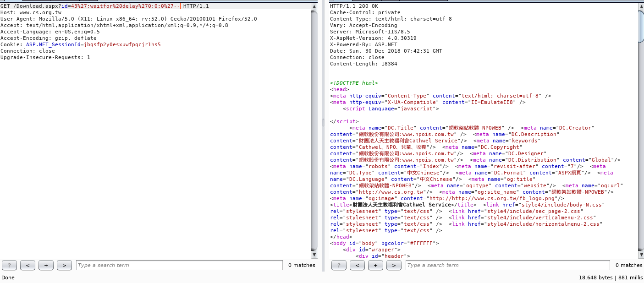Click the Host: www.cs.org.tw header
The image size is (644, 283).
click(31, 12)
